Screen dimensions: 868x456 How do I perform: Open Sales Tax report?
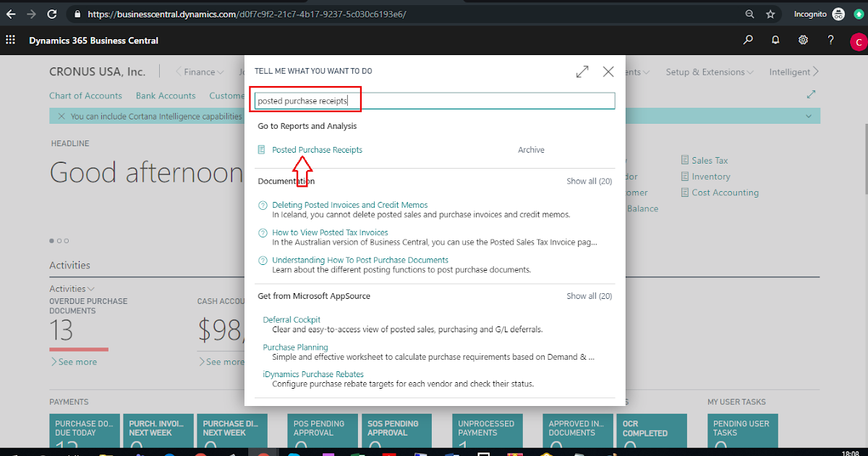point(710,161)
